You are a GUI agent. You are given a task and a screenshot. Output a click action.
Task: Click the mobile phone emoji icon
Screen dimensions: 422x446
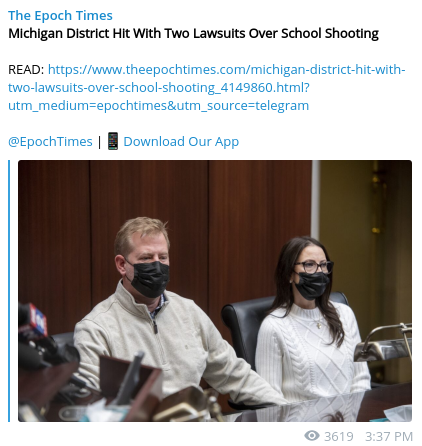pos(113,141)
